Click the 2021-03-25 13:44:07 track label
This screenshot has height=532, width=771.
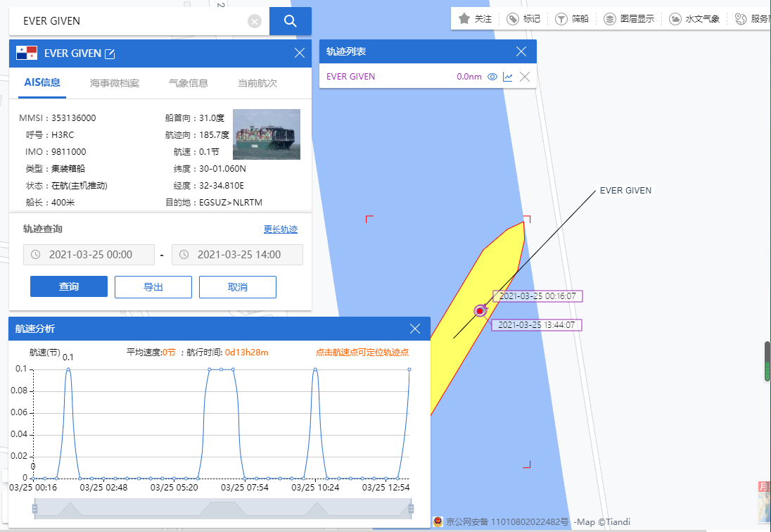(x=537, y=325)
